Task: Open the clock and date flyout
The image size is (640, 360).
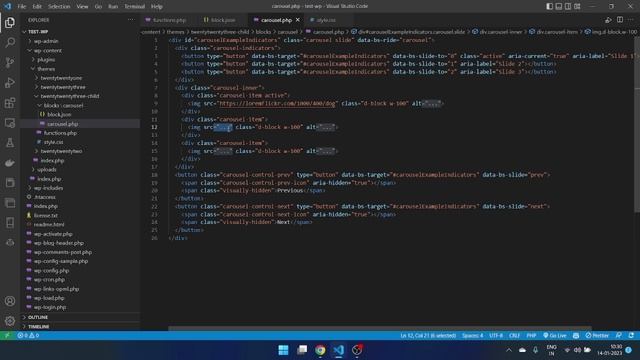Action: coord(610,350)
